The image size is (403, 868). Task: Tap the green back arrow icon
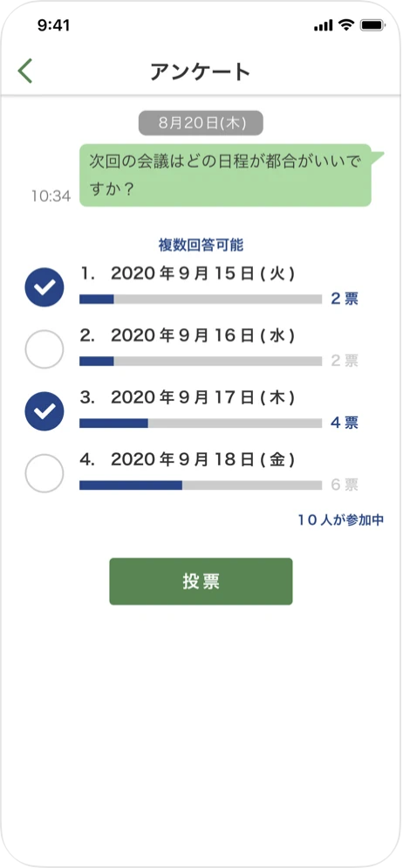(25, 71)
